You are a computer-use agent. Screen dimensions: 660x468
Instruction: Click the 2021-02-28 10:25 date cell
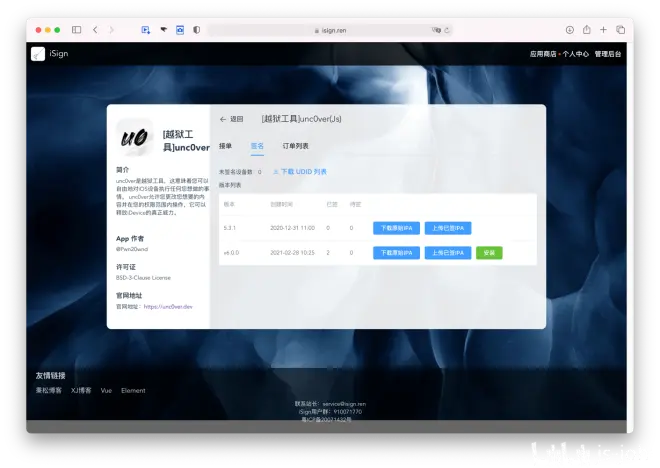(293, 253)
